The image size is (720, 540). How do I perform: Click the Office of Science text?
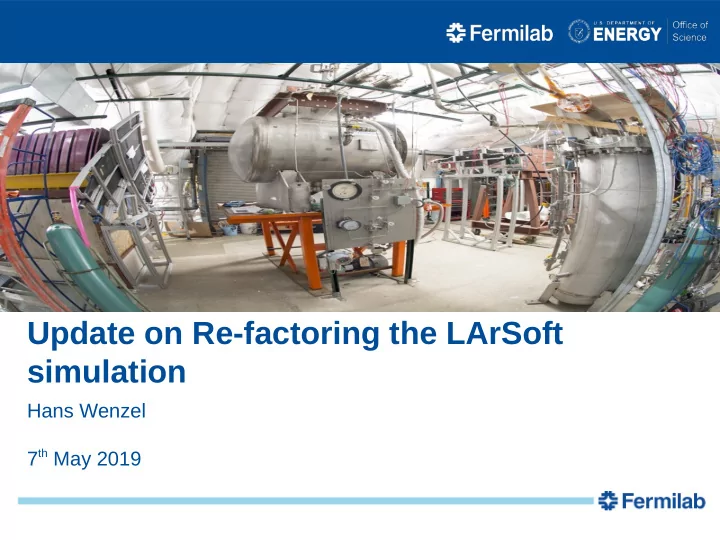690,31
